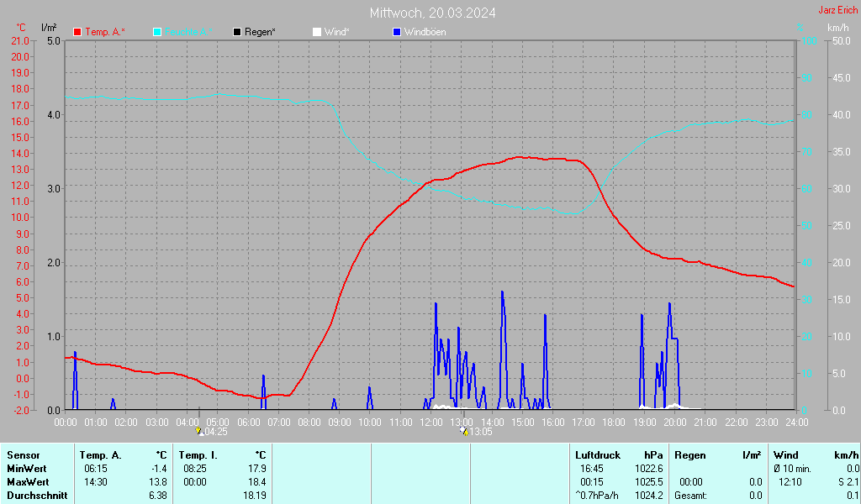
Task: Click the cyan humidity legend swatch
Action: coord(158,32)
